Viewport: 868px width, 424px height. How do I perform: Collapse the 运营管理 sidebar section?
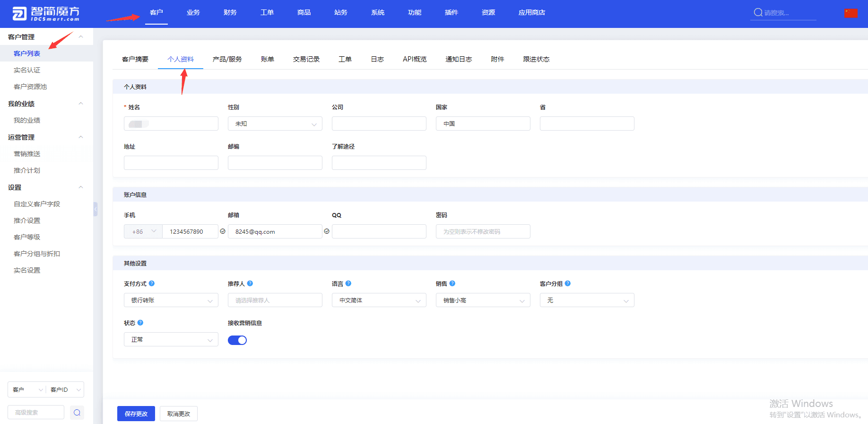tap(81, 137)
